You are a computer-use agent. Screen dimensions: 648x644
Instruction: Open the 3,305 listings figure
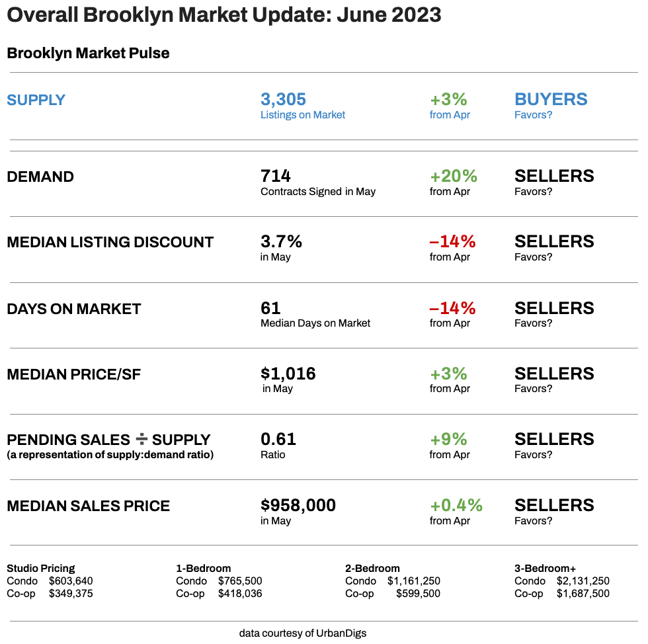(x=283, y=99)
